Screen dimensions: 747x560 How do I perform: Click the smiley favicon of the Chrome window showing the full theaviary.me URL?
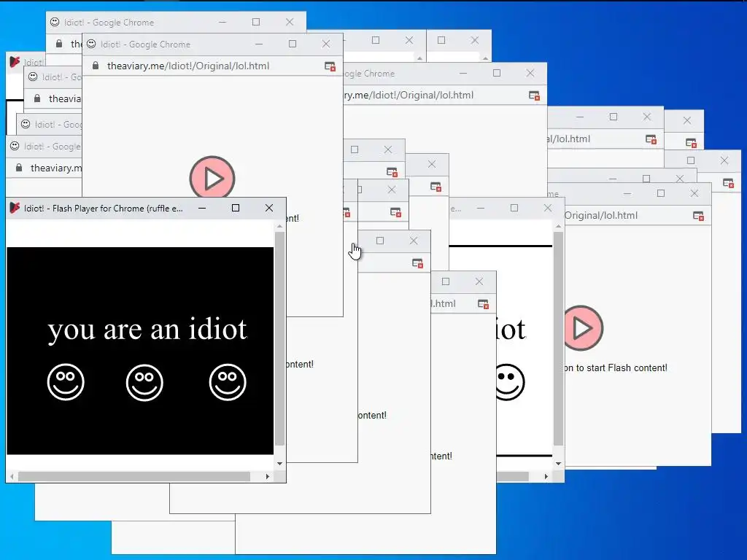coord(91,44)
